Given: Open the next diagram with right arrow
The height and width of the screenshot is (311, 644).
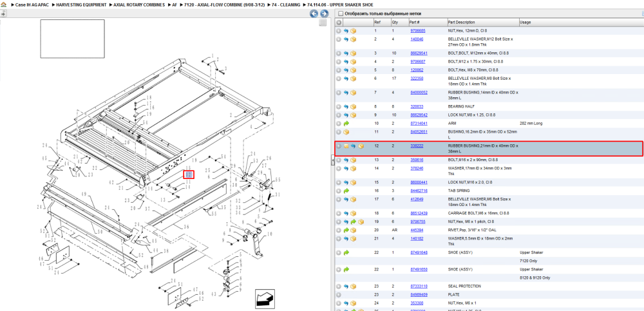Looking at the screenshot, I should 324,14.
